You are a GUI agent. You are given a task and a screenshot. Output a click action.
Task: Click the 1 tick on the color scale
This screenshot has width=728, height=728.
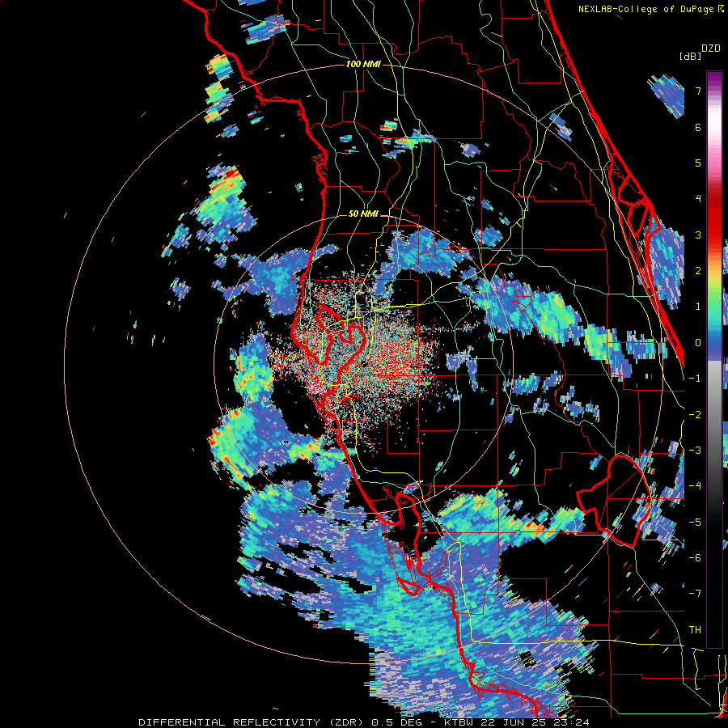pos(698,307)
